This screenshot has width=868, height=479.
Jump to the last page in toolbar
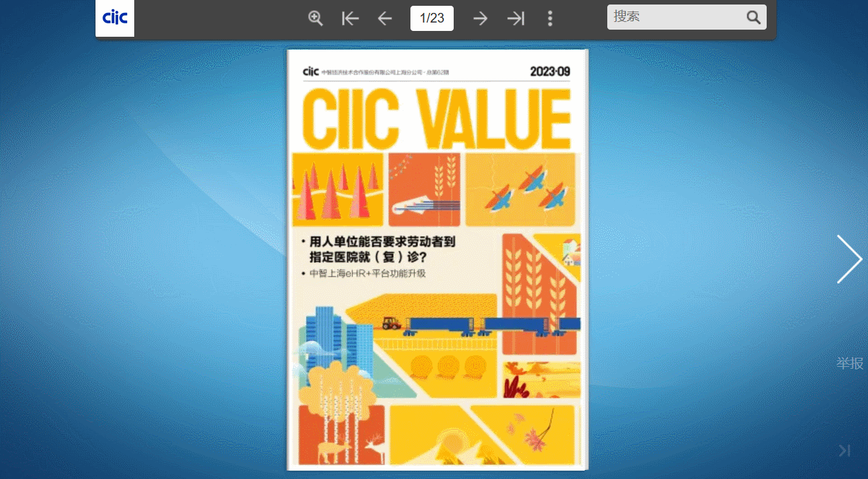point(516,18)
